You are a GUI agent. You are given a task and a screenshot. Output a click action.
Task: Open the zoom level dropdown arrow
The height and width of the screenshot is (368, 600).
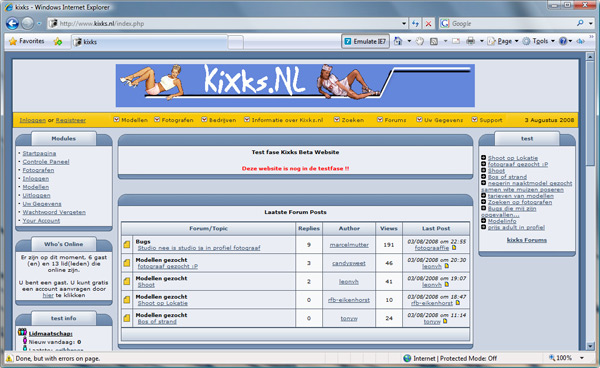[x=582, y=358]
